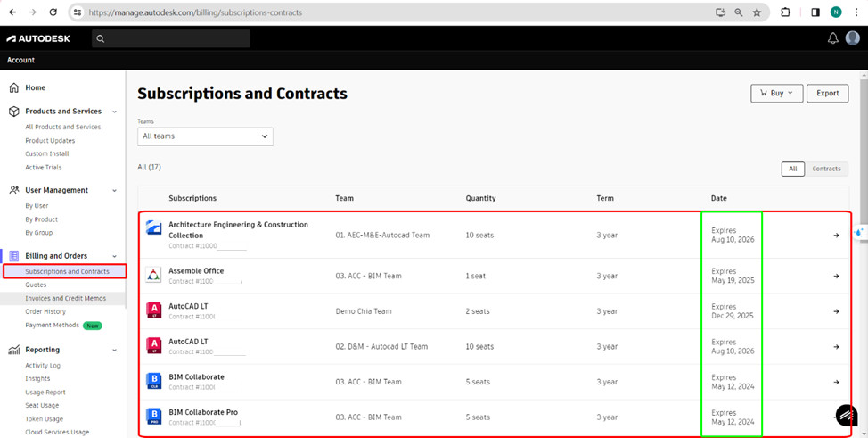The height and width of the screenshot is (438, 868).
Task: Open the browser three-dot menu
Action: coord(856,12)
